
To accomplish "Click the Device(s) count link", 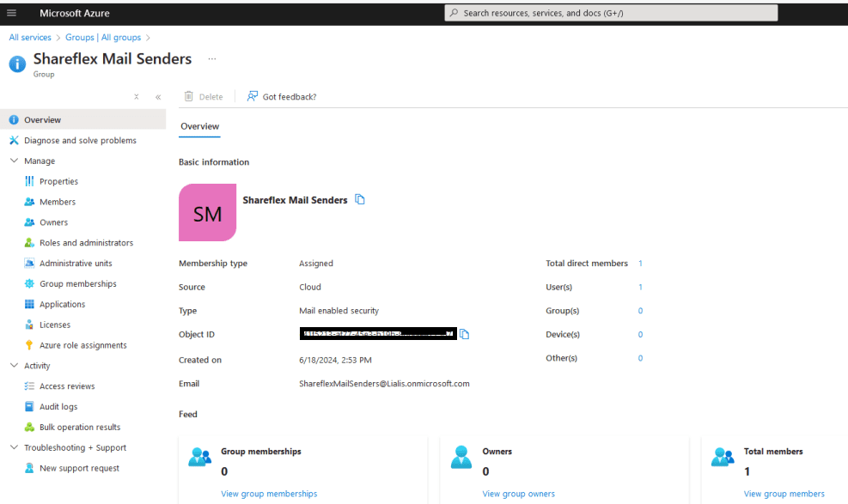I will coord(640,334).
